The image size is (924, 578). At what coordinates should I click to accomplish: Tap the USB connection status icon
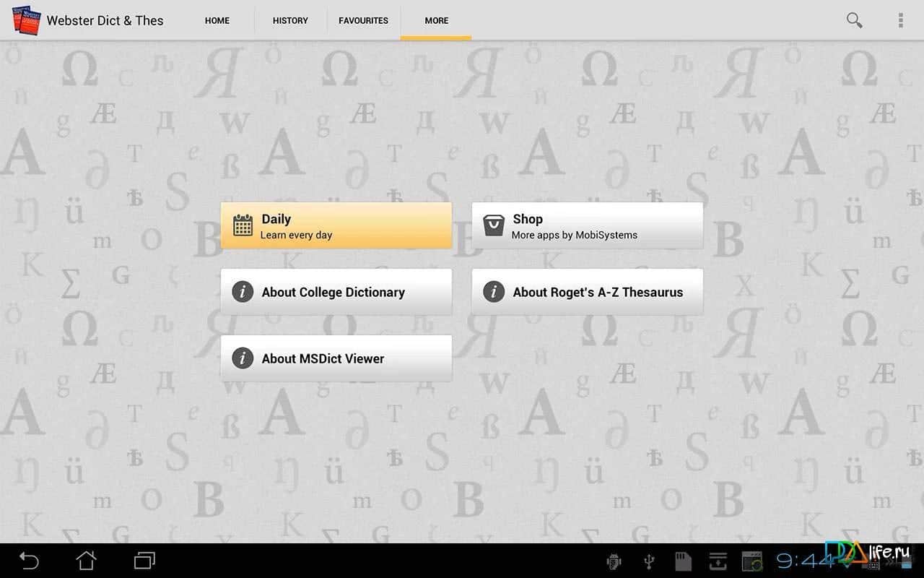[x=649, y=561]
